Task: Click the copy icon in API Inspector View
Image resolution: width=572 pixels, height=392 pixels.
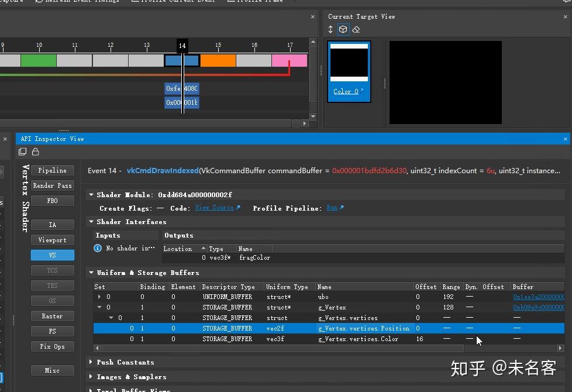Action: click(x=22, y=151)
